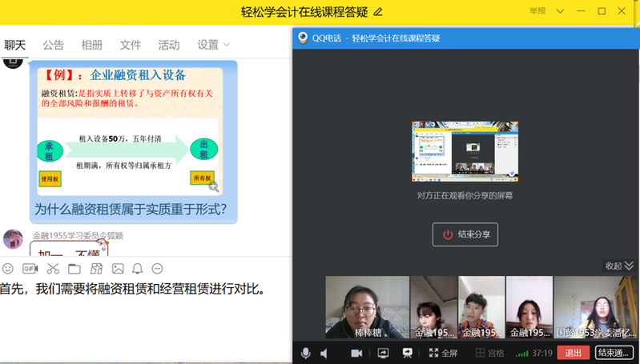Open the folder icon to send file
Screen dimensions: 640x364
click(74, 268)
